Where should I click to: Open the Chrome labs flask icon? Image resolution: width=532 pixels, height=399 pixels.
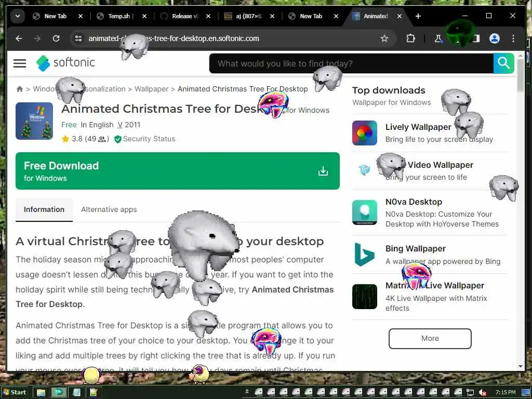tap(438, 38)
